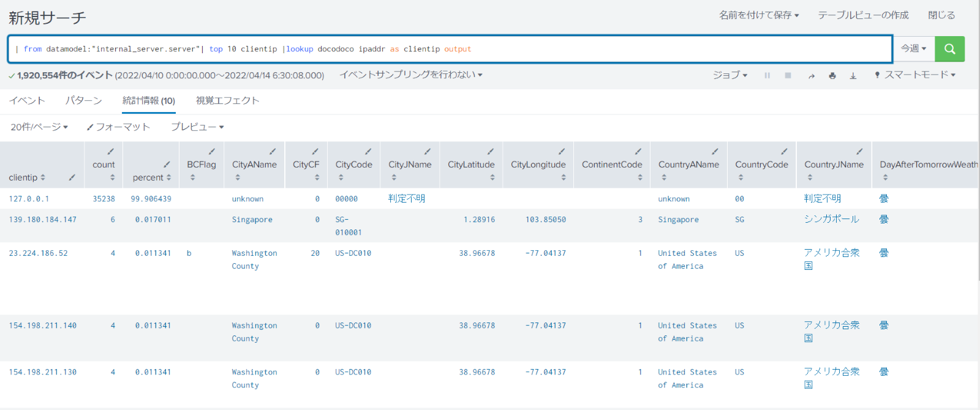Click the pencil icon on percent column
980x410 pixels.
pos(167,165)
